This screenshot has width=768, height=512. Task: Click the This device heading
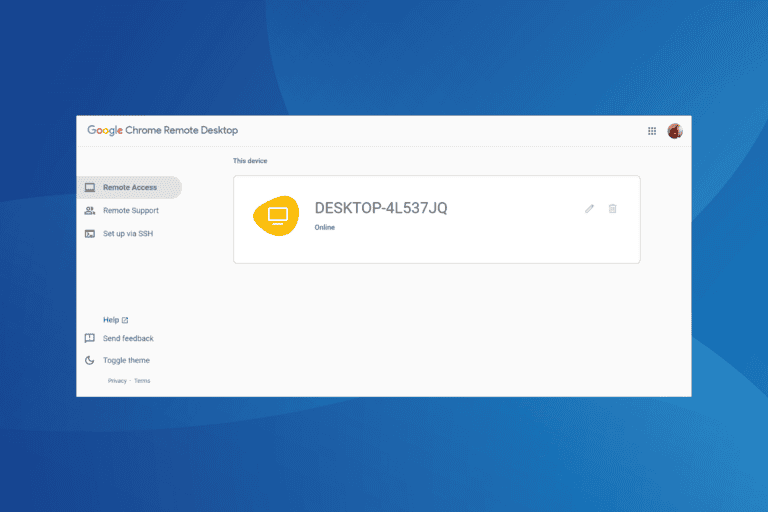[x=250, y=161]
